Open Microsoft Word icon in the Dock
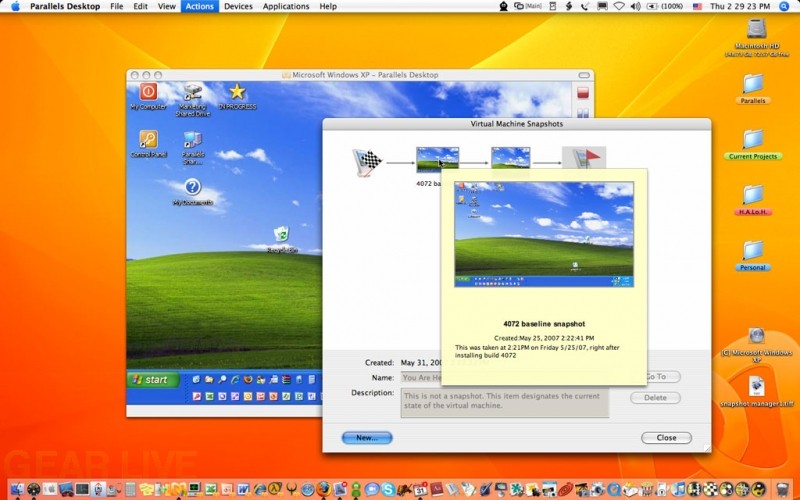Image resolution: width=800 pixels, height=500 pixels. 243,489
